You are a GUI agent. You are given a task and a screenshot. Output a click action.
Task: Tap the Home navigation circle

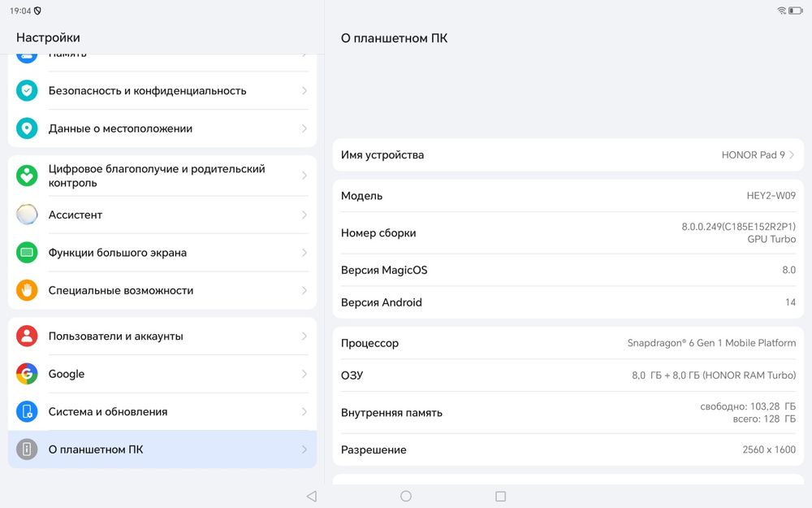(x=406, y=496)
